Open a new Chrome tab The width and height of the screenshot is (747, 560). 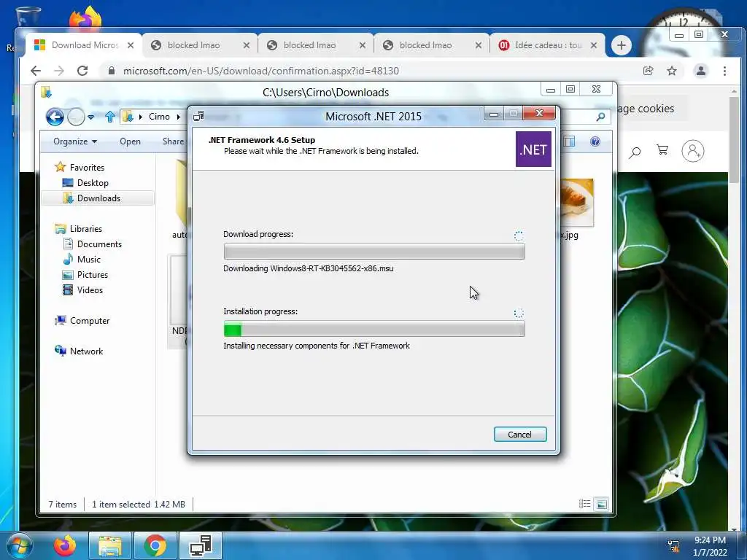622,45
